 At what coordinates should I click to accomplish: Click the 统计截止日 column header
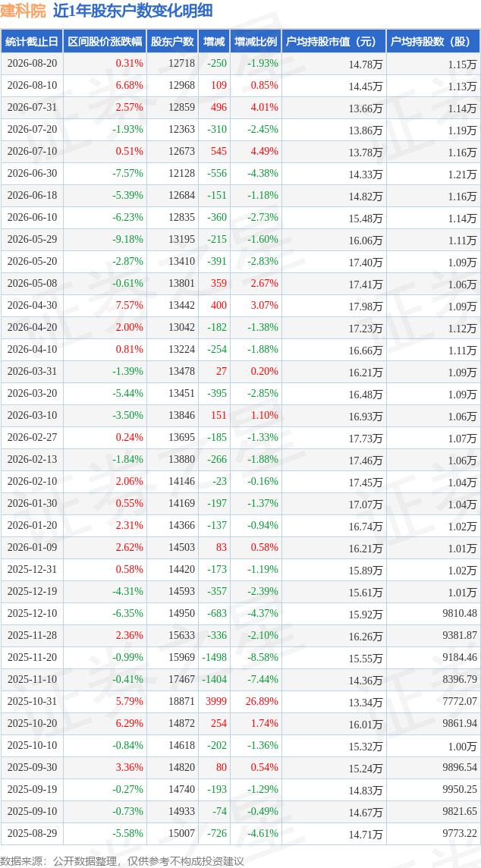point(32,42)
